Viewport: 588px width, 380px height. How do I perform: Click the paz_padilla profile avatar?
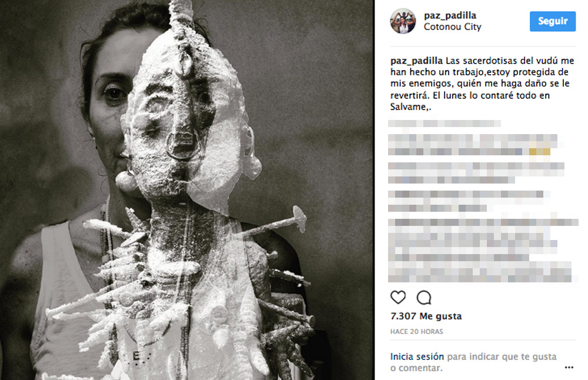click(x=403, y=21)
